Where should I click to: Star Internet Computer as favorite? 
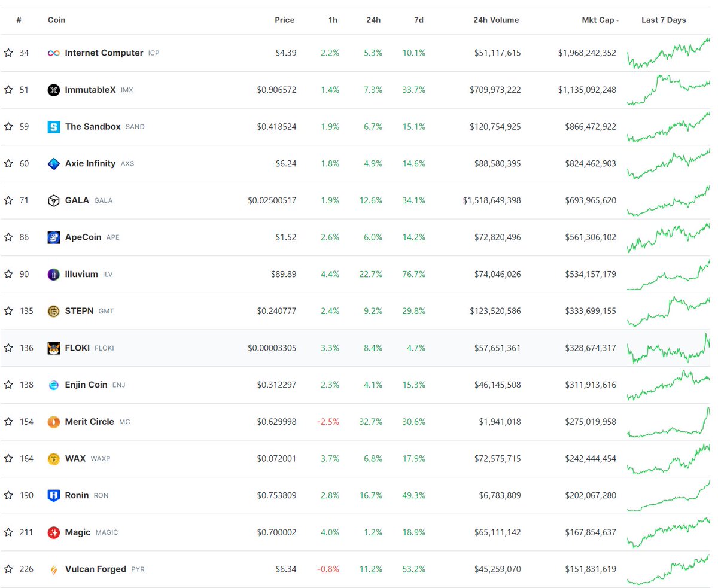(8, 53)
